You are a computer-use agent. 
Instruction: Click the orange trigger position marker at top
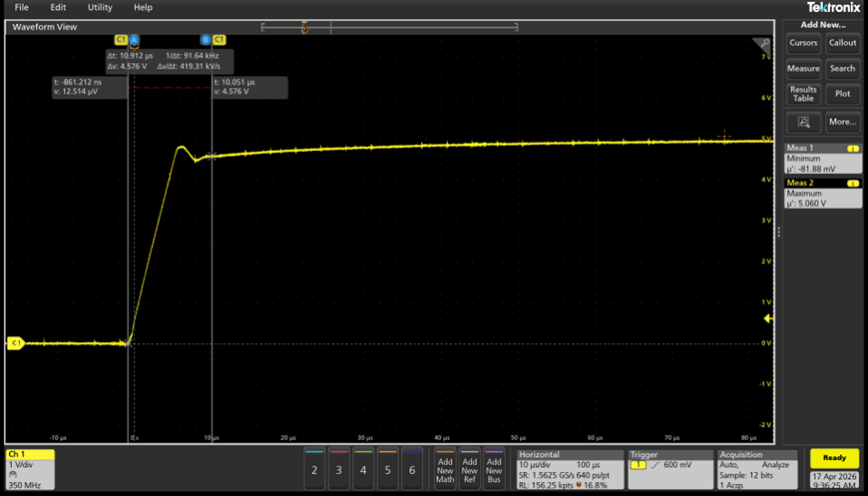pyautogui.click(x=304, y=27)
